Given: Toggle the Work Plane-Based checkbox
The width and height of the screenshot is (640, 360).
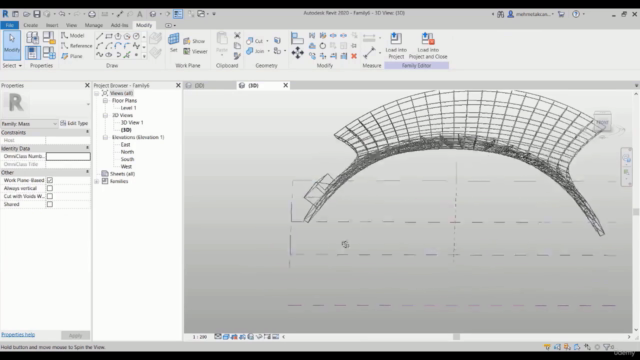Looking at the screenshot, I should (x=50, y=180).
